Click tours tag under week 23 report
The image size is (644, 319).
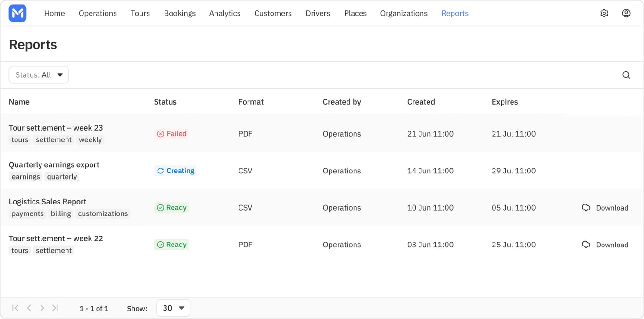pos(20,140)
